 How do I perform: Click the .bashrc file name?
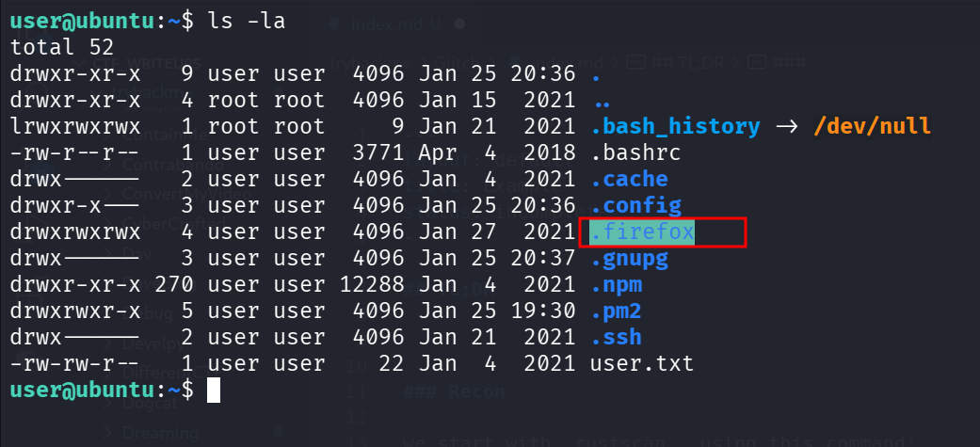point(635,152)
